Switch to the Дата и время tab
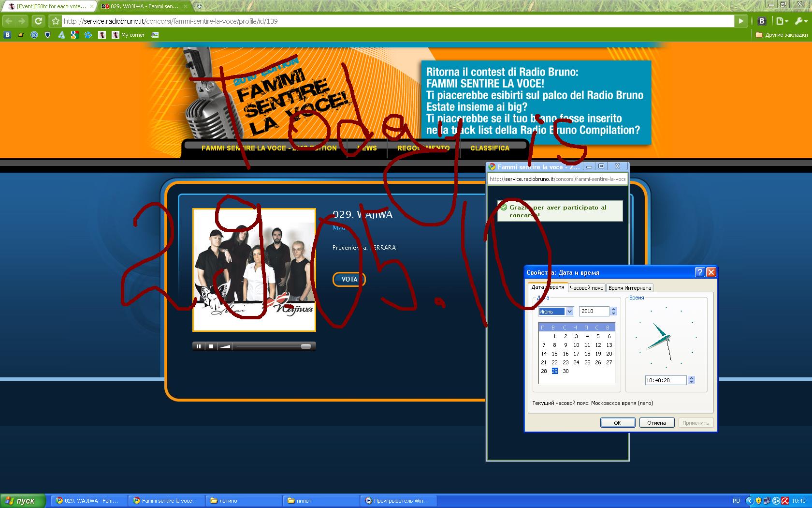The width and height of the screenshot is (812, 508). coord(548,287)
